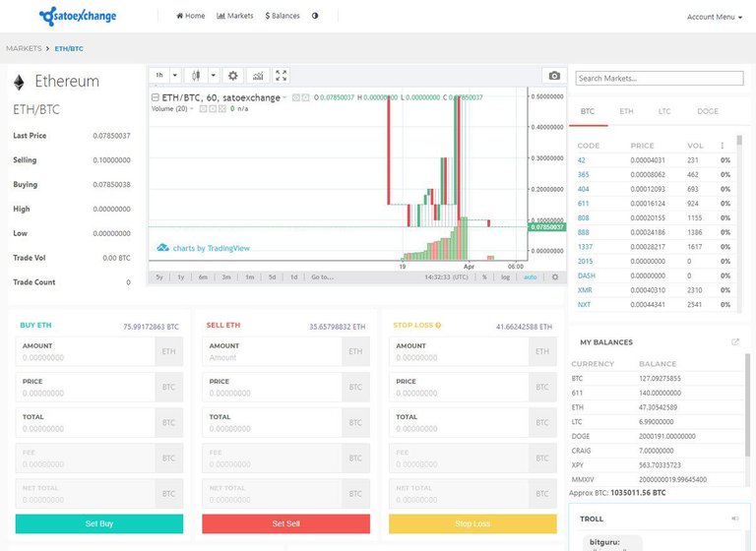Viewport: 756px width, 551px height.
Task: Switch to the LTC markets tab
Action: pos(664,111)
